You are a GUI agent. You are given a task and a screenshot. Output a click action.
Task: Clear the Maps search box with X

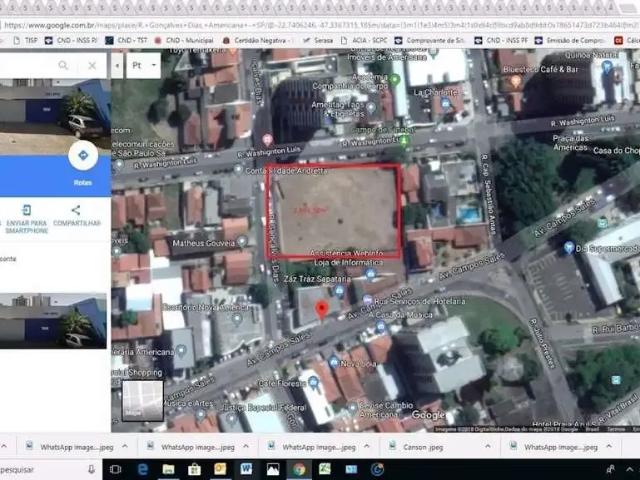(92, 65)
